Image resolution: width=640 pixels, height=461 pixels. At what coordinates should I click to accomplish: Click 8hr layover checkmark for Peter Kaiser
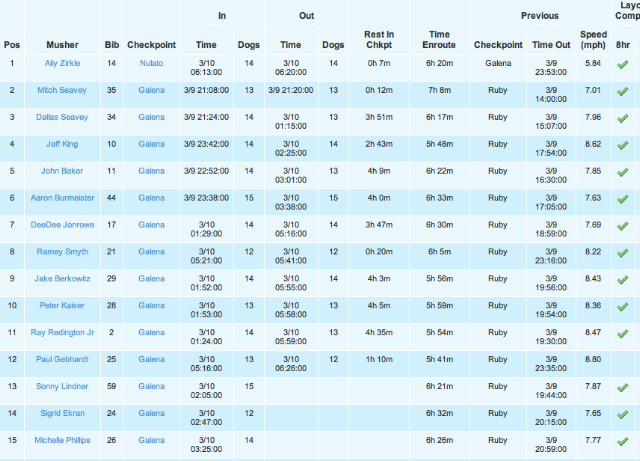[622, 307]
